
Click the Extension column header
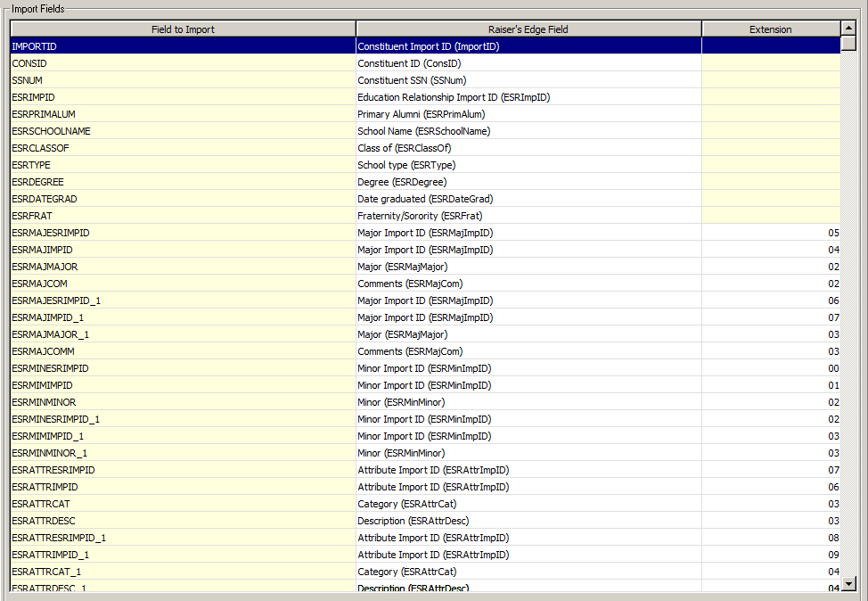click(x=771, y=29)
